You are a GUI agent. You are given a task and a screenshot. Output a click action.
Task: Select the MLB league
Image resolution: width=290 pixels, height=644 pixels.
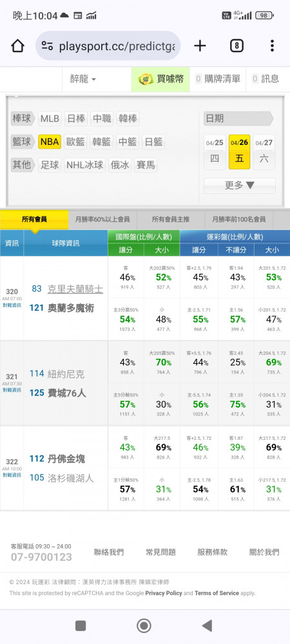click(x=50, y=119)
